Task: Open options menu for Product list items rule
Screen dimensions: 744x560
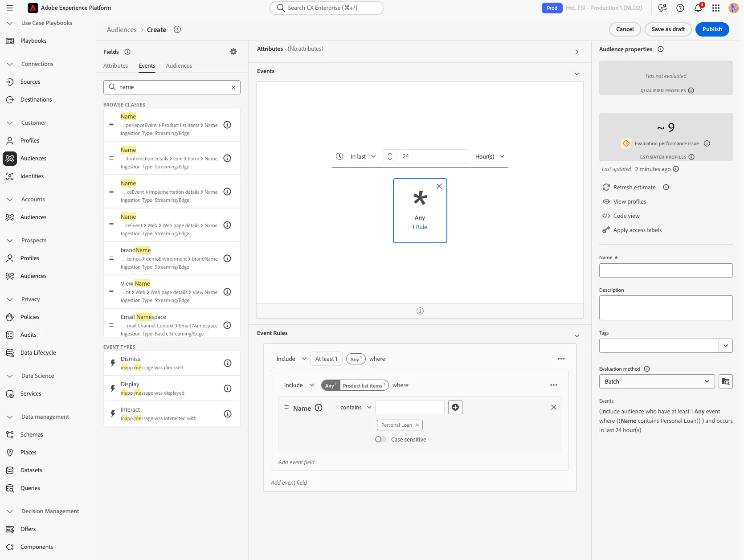Action: pos(554,385)
